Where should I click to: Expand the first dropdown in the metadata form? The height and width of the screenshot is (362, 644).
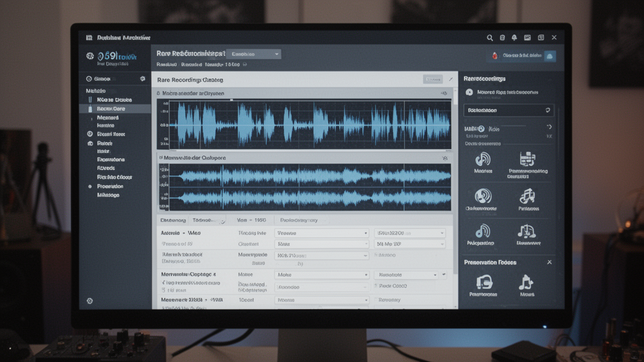(x=321, y=233)
